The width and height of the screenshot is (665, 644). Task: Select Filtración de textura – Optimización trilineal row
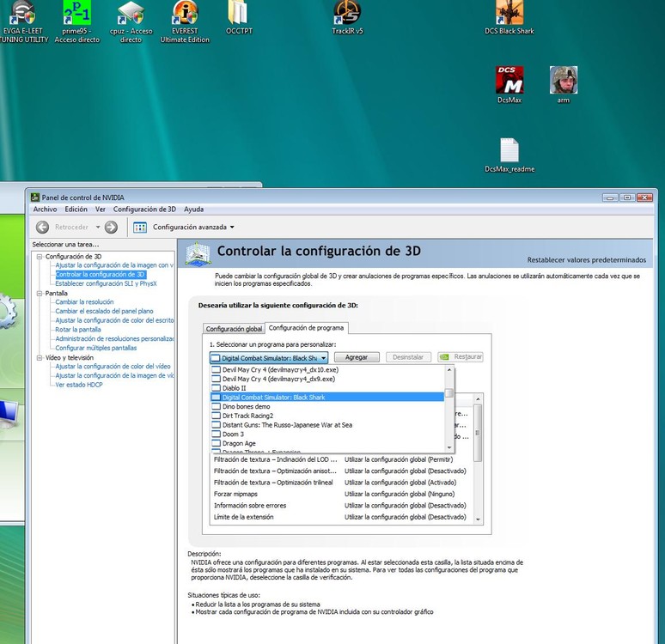[x=342, y=483]
